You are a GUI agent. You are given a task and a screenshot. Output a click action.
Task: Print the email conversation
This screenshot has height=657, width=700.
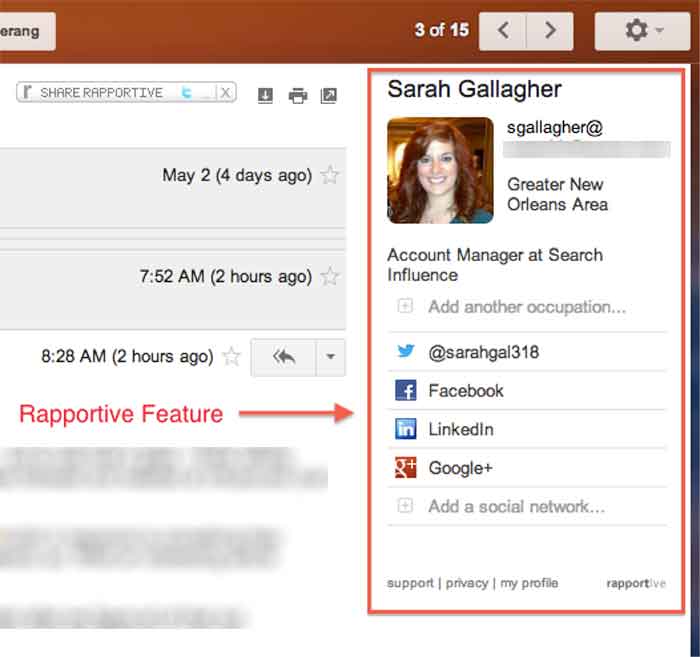297,96
